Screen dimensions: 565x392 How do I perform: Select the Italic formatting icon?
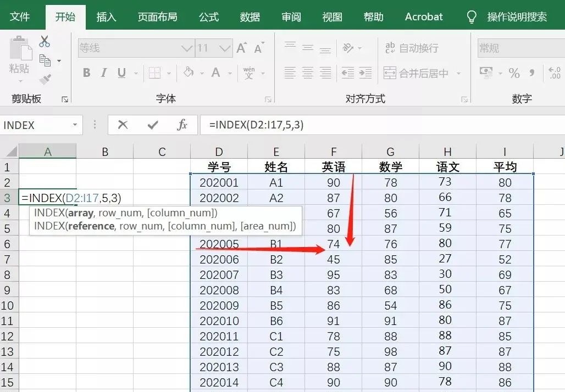(104, 72)
